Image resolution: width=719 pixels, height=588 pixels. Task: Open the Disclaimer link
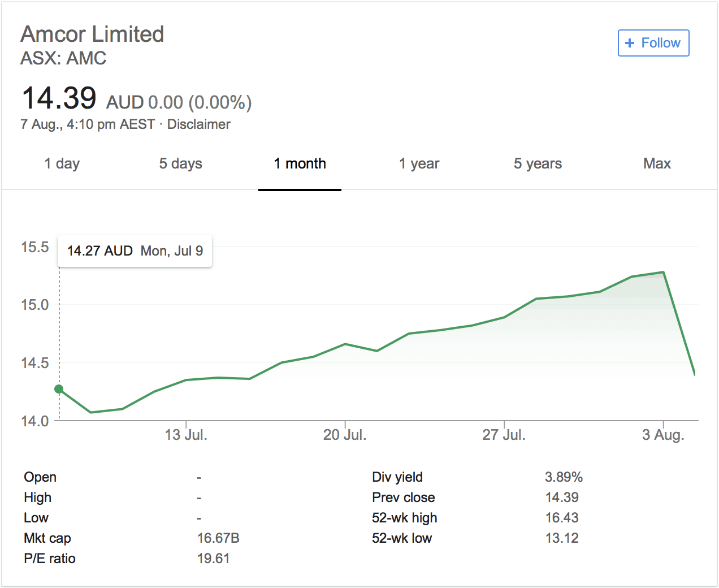pyautogui.click(x=198, y=124)
